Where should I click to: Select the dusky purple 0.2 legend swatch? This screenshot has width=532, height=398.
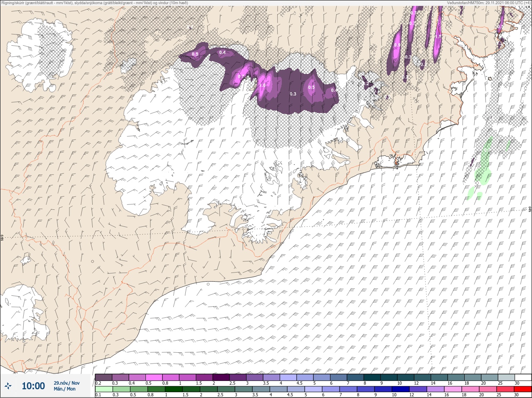point(103,377)
